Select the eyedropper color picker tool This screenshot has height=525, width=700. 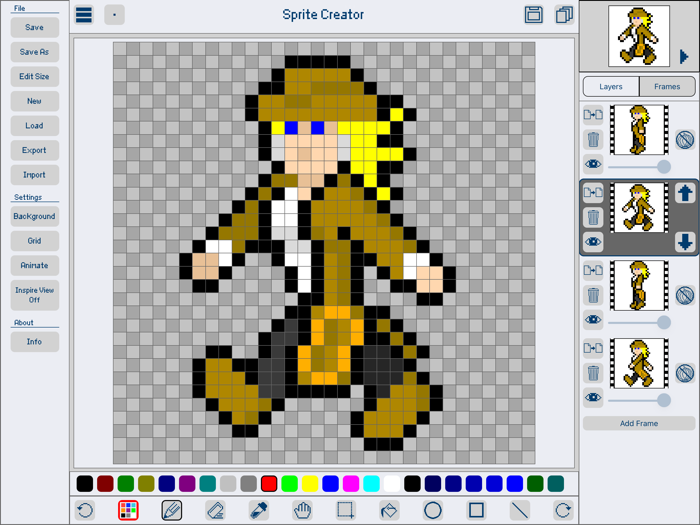click(x=259, y=510)
